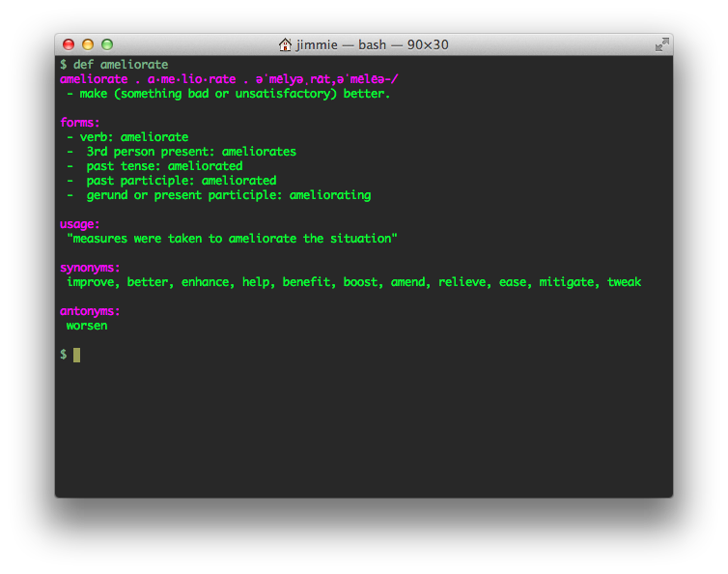Viewport: 728px width, 574px height.
Task: Click the synonym 'improve,'
Action: [x=94, y=282]
